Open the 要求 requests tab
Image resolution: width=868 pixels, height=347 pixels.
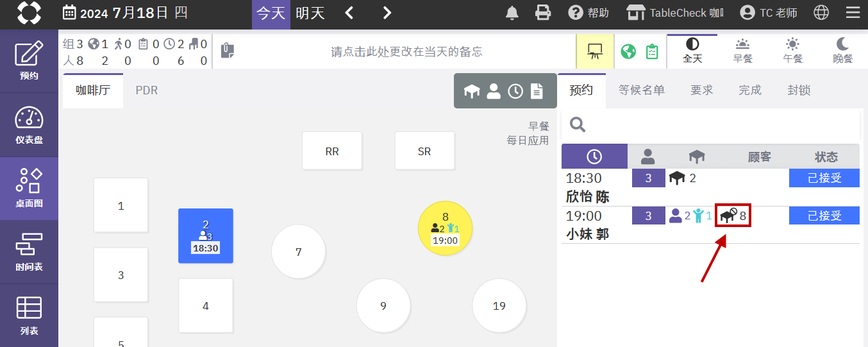coord(702,90)
